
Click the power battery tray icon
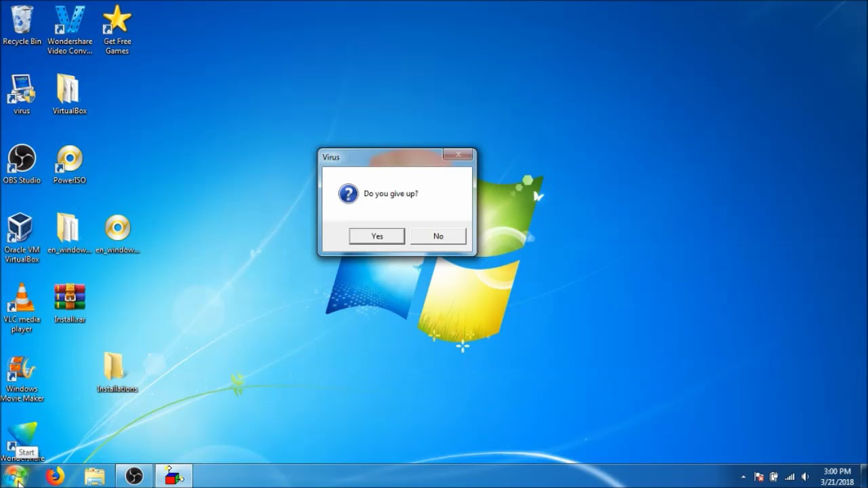[x=774, y=477]
